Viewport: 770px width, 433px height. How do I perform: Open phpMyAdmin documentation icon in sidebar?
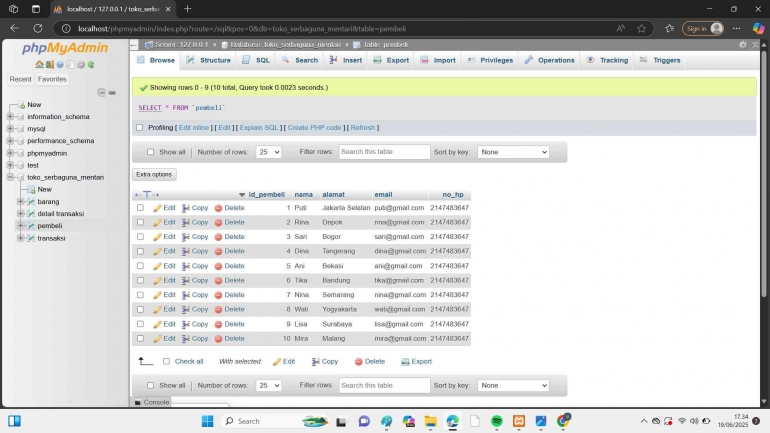60,64
